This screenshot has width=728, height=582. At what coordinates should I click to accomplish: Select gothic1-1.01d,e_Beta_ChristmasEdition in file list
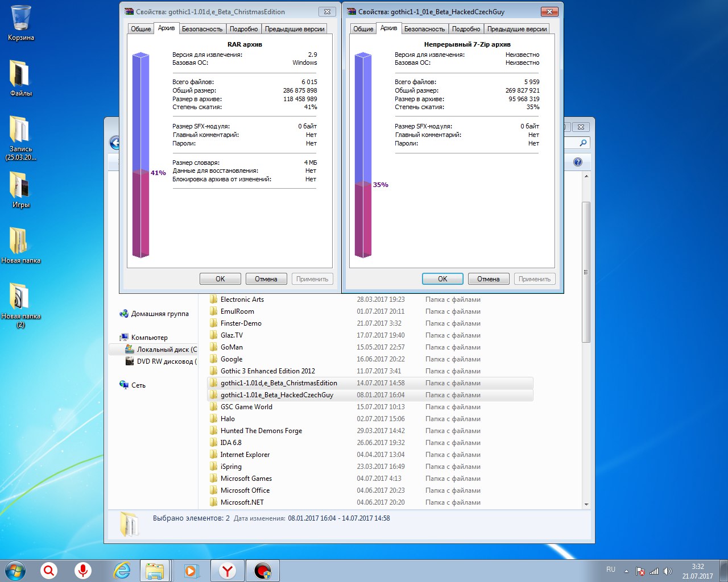(370, 383)
